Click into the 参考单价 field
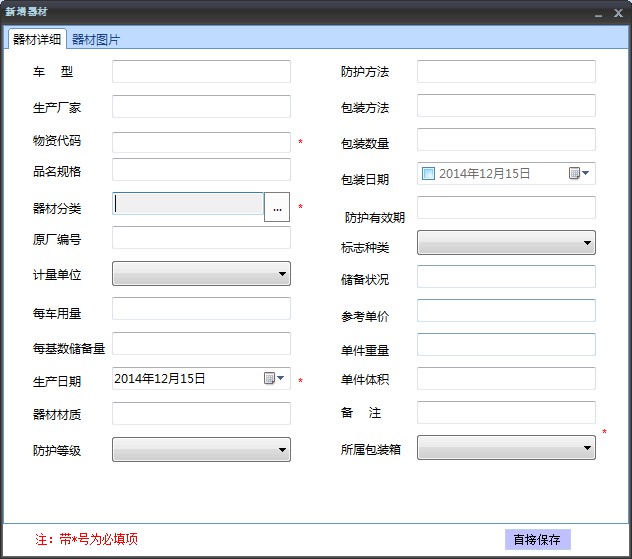The image size is (632, 559). coord(506,311)
